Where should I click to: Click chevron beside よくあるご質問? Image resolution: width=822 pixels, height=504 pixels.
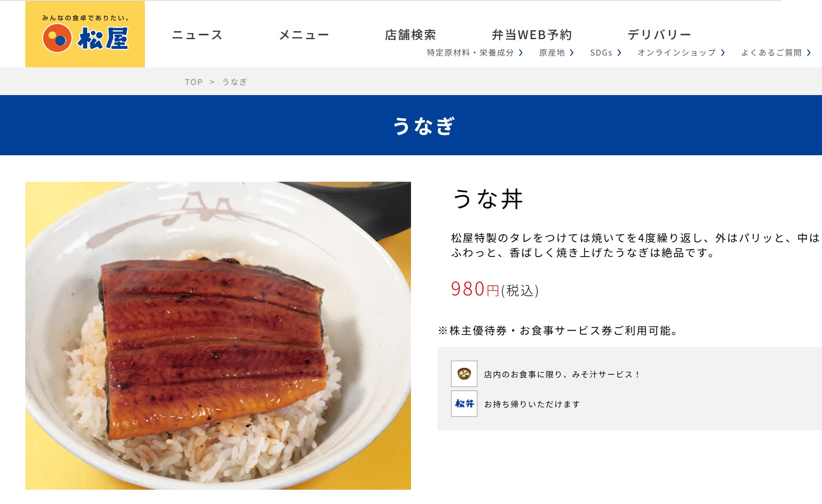(x=809, y=53)
